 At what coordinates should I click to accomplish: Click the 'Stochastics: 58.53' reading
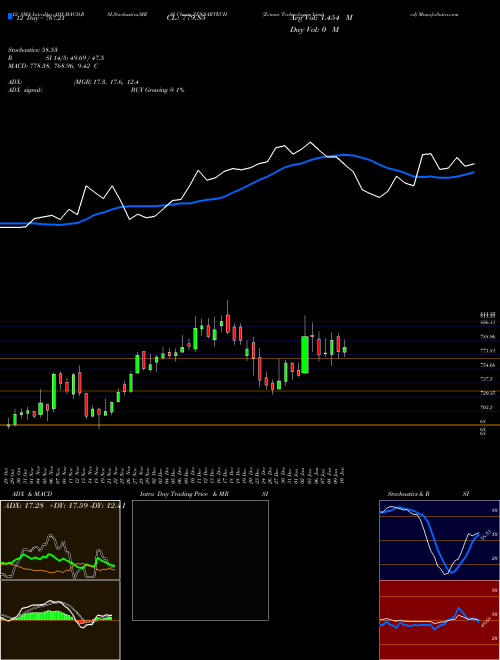coord(31,50)
